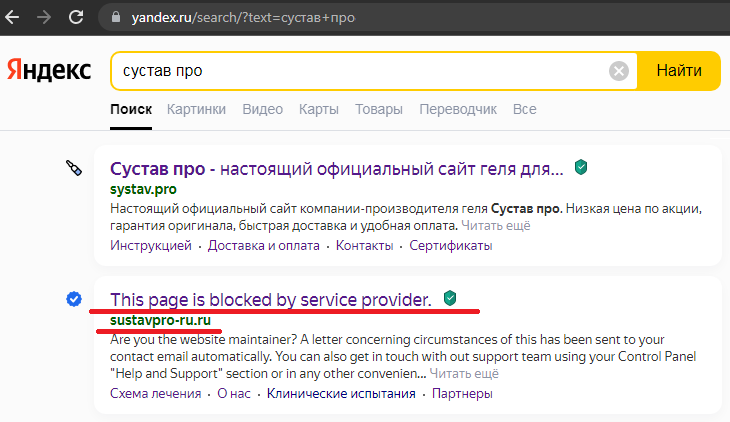Switch to the Картинки tab
Screen dimensions: 730x422
click(x=196, y=109)
